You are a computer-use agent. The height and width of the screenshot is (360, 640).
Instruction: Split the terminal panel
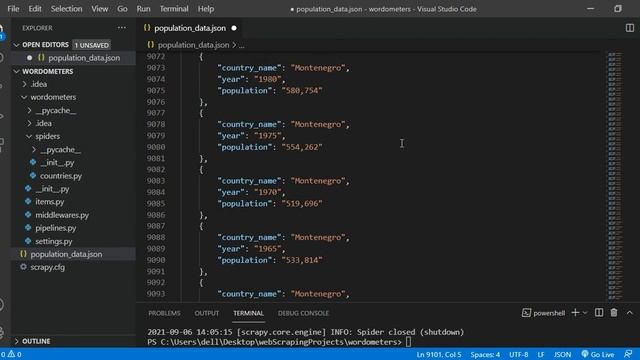[x=599, y=313]
